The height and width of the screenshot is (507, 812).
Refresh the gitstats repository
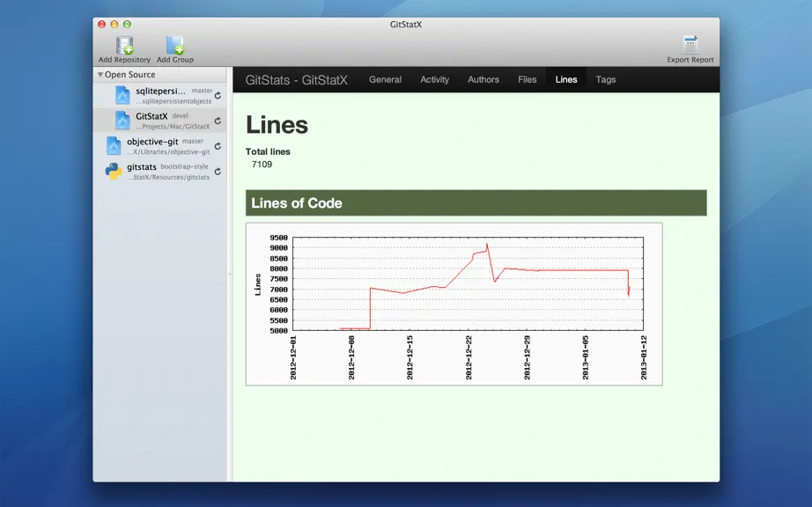(218, 172)
